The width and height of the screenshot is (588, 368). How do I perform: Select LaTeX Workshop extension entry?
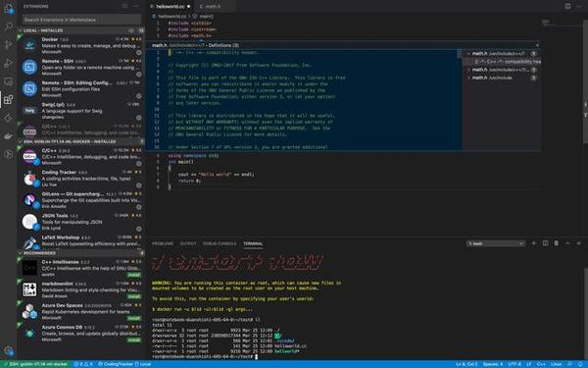point(81,241)
